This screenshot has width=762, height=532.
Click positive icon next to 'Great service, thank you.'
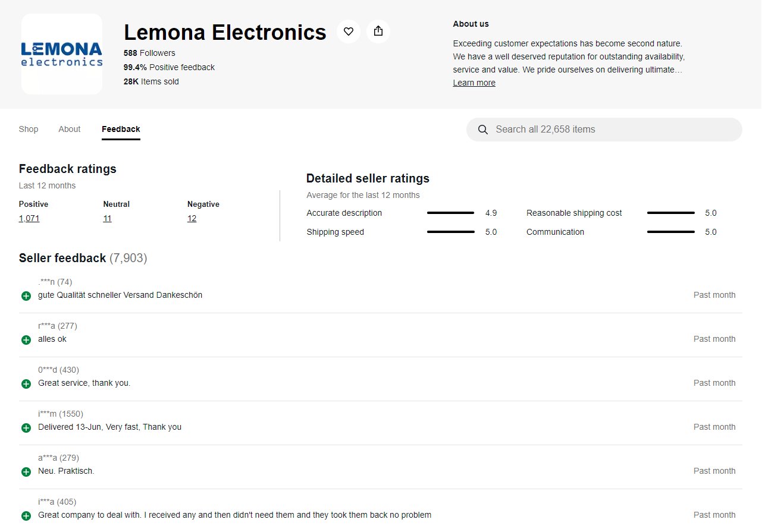coord(26,384)
